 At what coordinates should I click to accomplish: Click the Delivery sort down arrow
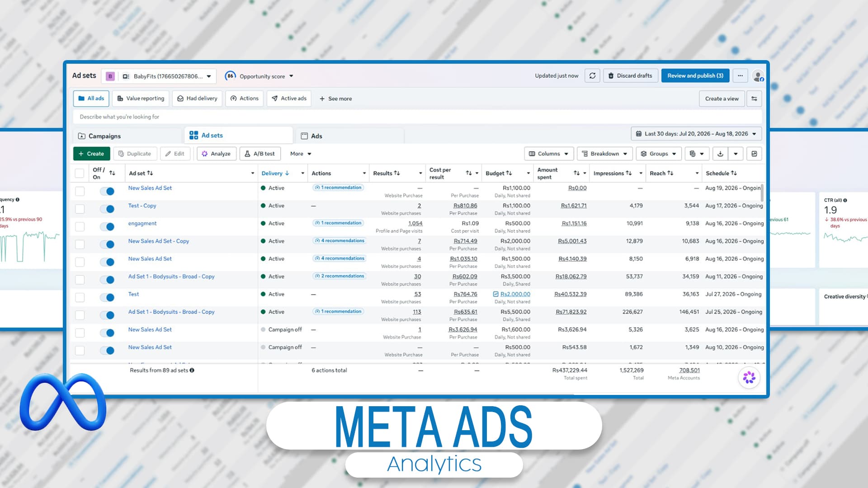pyautogui.click(x=287, y=173)
